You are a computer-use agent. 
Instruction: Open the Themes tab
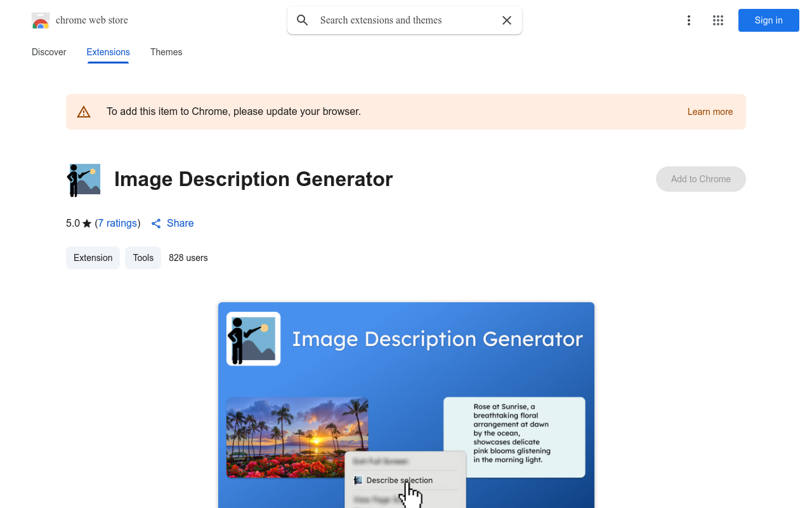[x=166, y=52]
